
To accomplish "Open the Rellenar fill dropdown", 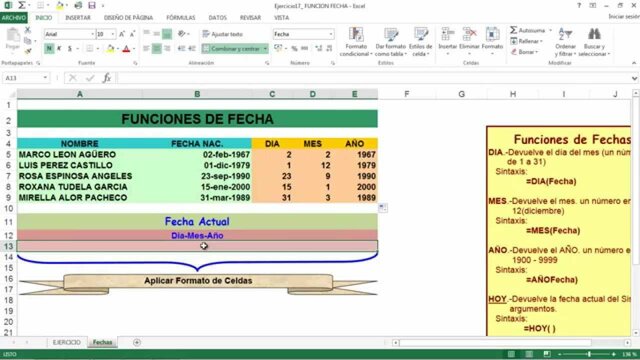I will [x=527, y=41].
